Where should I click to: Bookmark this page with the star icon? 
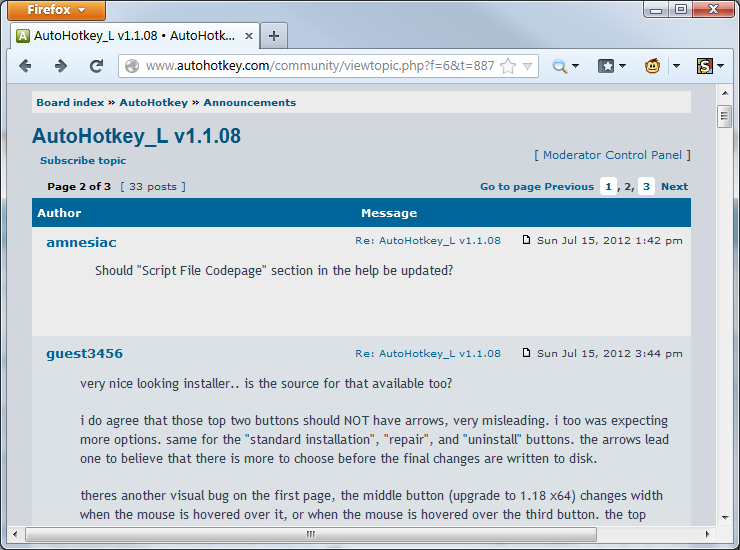[x=508, y=66]
